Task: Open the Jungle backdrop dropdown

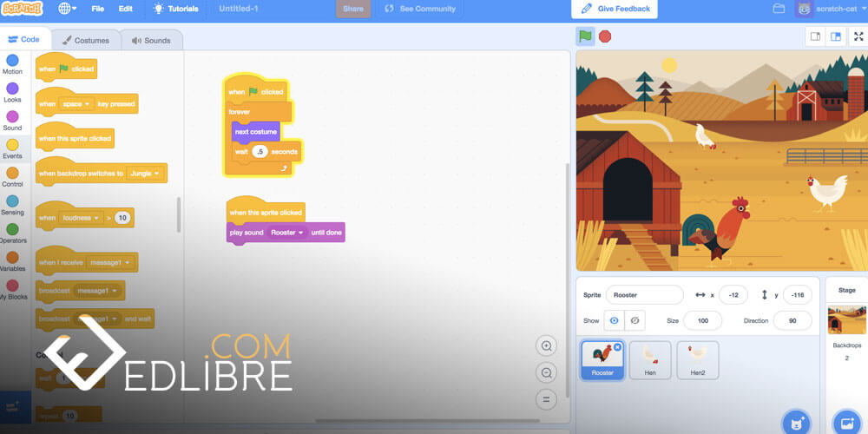Action: [x=145, y=174]
